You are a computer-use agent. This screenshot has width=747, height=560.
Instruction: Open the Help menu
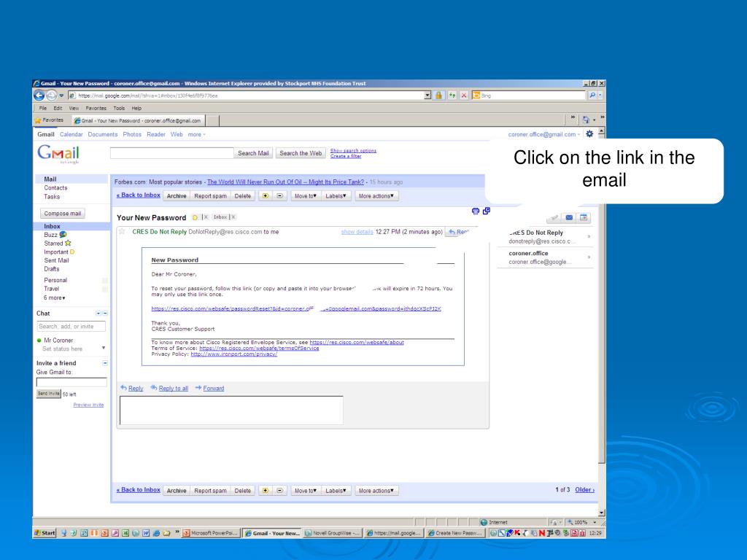click(x=136, y=108)
